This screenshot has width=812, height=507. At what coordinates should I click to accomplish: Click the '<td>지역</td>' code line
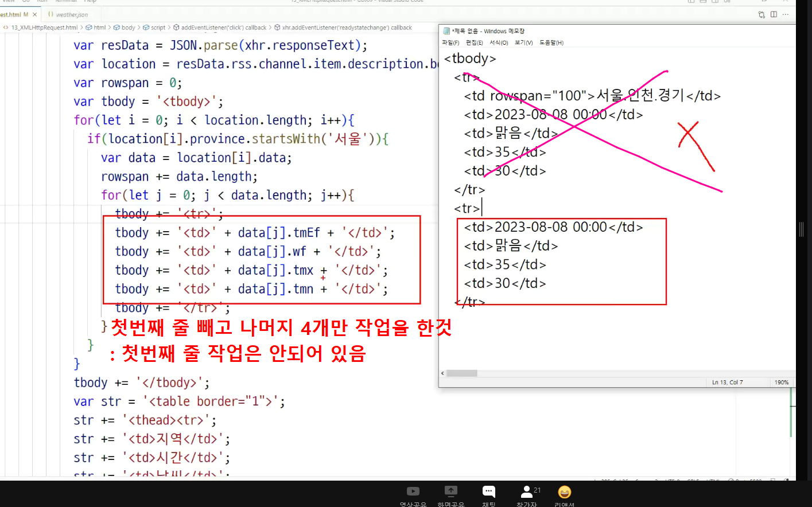(152, 439)
